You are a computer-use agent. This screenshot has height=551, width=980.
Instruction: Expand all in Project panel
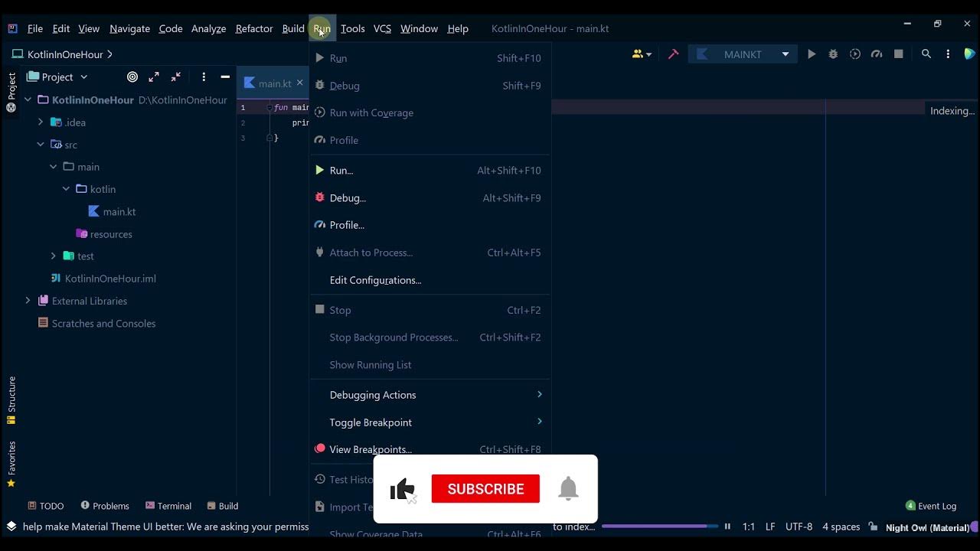coord(154,77)
